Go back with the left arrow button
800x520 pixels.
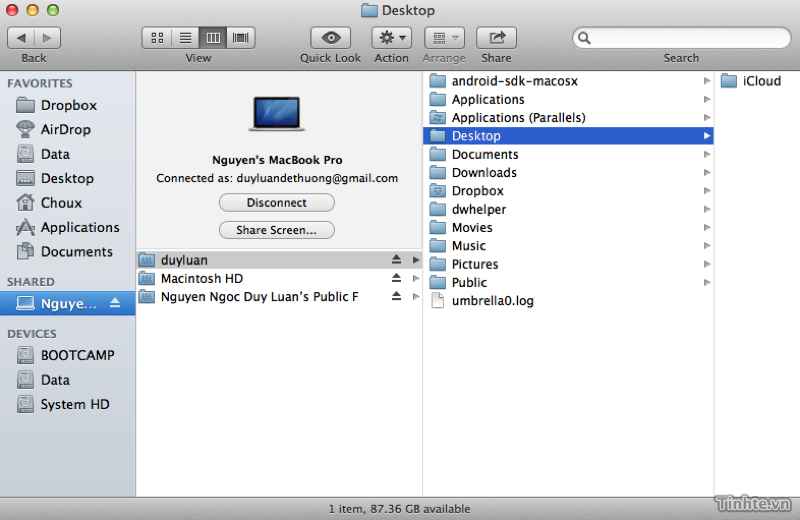point(21,38)
